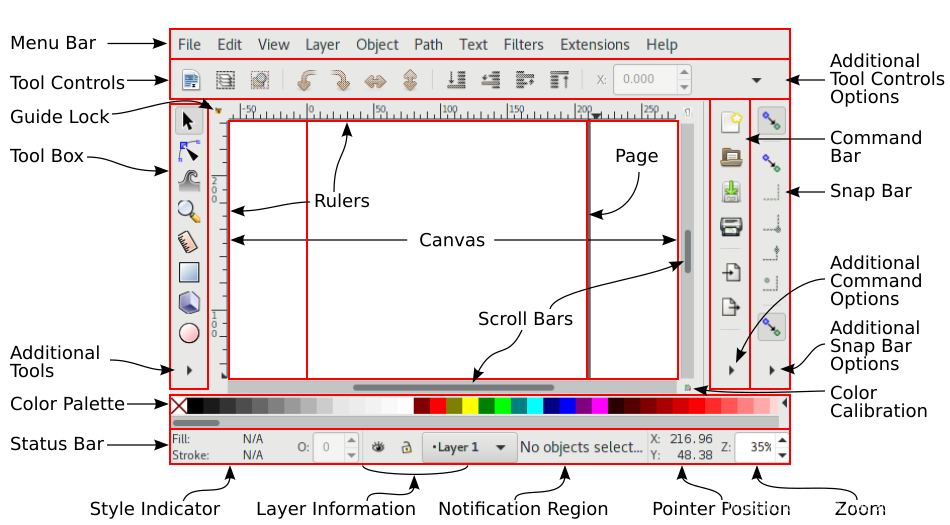Expand additional tool controls options arrow
Image resolution: width=950 pixels, height=525 pixels.
(756, 80)
